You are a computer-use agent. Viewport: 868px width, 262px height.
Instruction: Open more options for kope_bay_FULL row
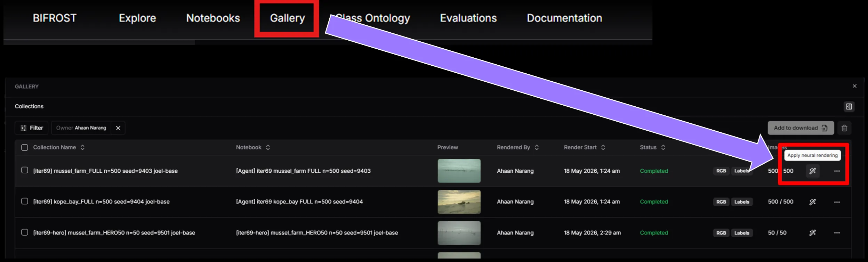[x=837, y=202]
